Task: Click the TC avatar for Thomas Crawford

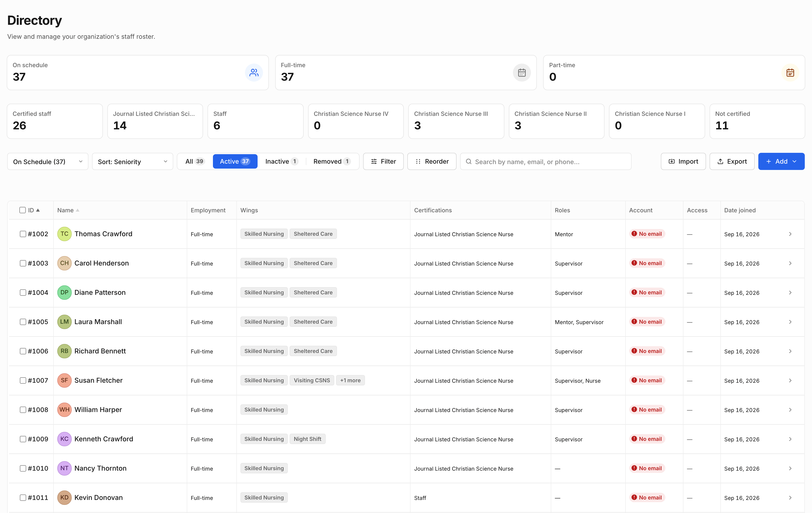Action: pos(65,234)
